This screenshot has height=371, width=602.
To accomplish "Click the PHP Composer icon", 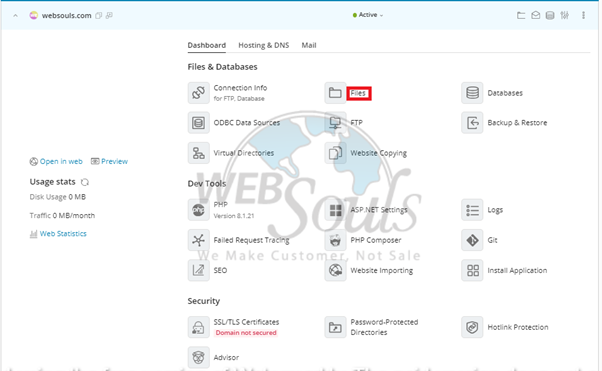I will pyautogui.click(x=335, y=240).
